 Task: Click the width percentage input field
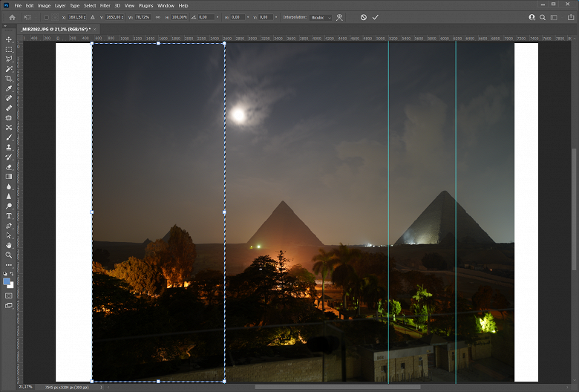point(141,17)
